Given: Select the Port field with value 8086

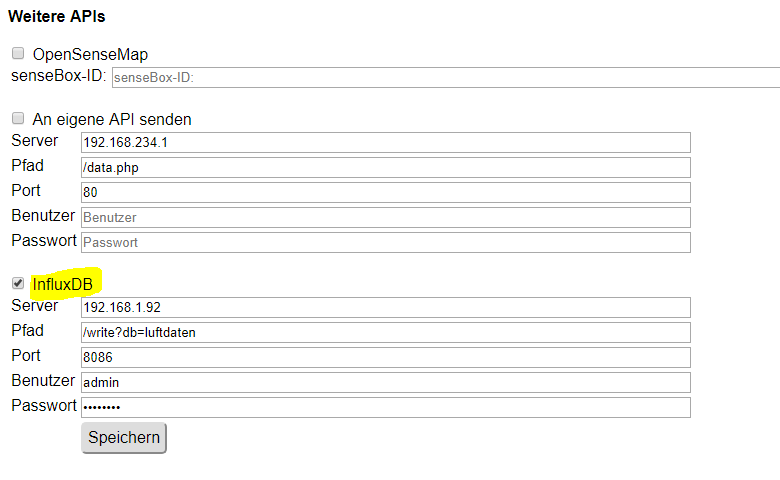Looking at the screenshot, I should (385, 357).
